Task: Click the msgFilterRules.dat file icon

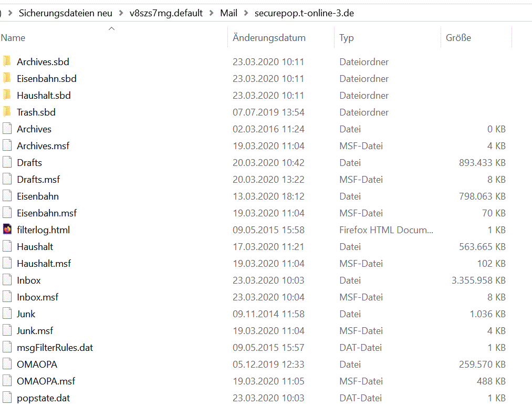Action: click(7, 347)
